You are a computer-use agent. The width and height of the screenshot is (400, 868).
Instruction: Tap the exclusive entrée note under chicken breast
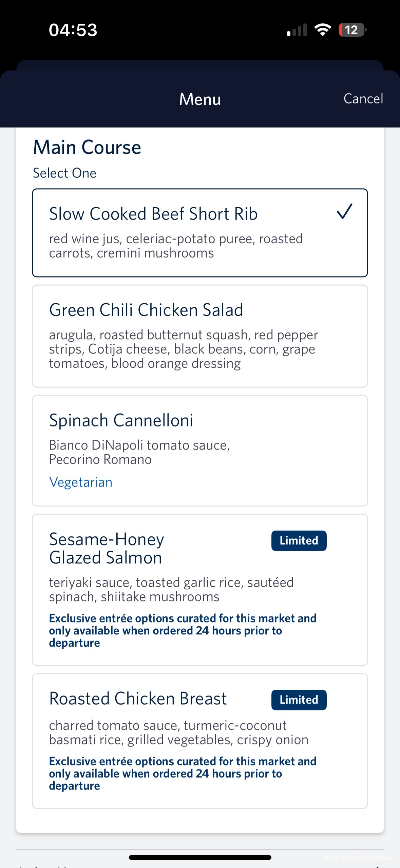point(182,773)
